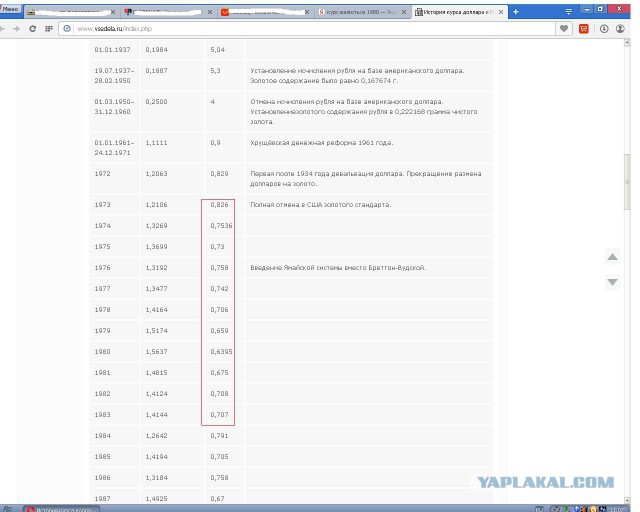Select the value '0,1984'
This screenshot has width=640, height=512.
point(156,50)
